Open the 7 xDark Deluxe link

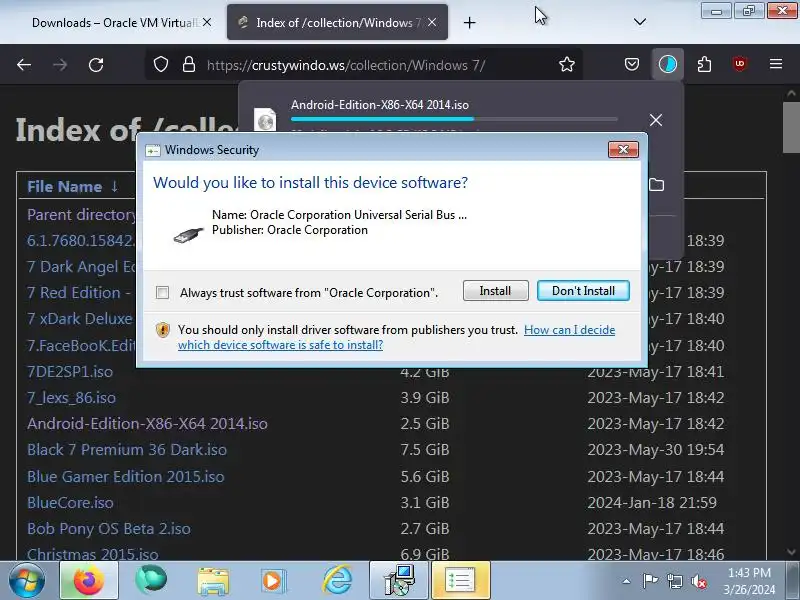click(x=80, y=319)
